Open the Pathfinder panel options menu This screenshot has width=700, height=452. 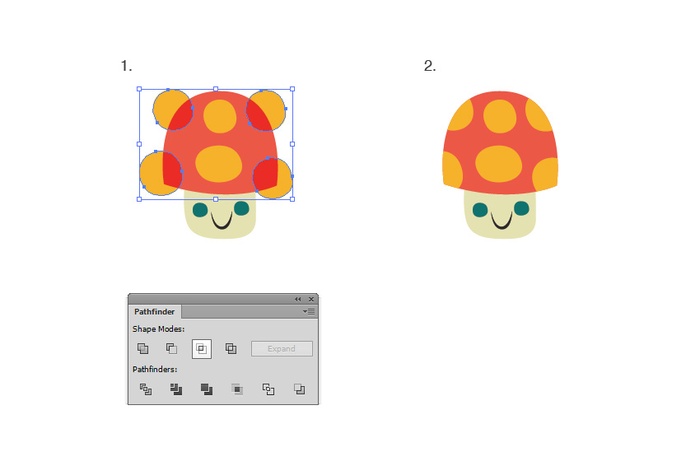(309, 312)
